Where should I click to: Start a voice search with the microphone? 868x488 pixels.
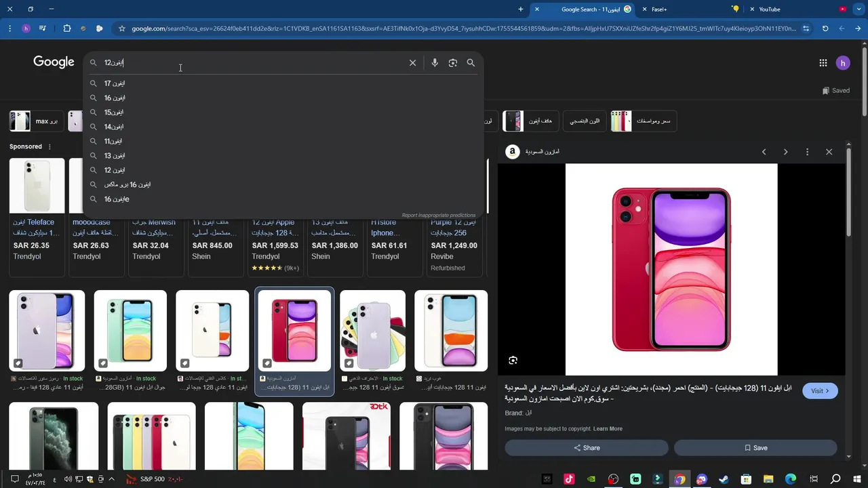(435, 63)
